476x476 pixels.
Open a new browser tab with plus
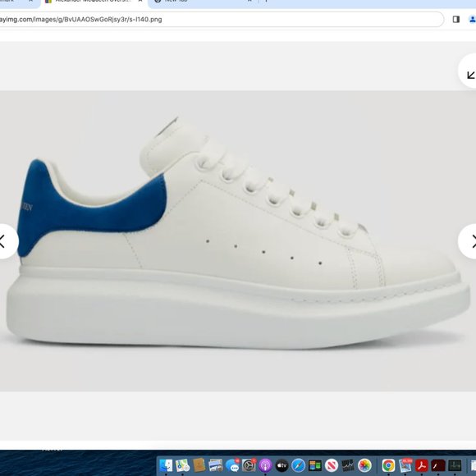point(266,1)
